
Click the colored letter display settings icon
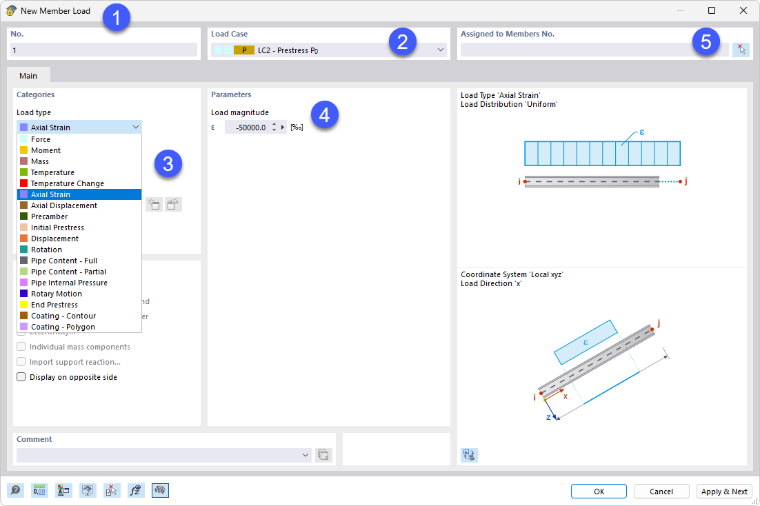(63, 490)
